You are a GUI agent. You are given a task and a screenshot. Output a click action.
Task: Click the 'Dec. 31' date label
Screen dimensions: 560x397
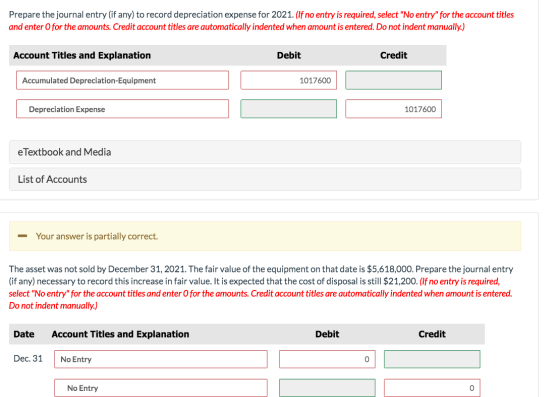tap(28, 358)
